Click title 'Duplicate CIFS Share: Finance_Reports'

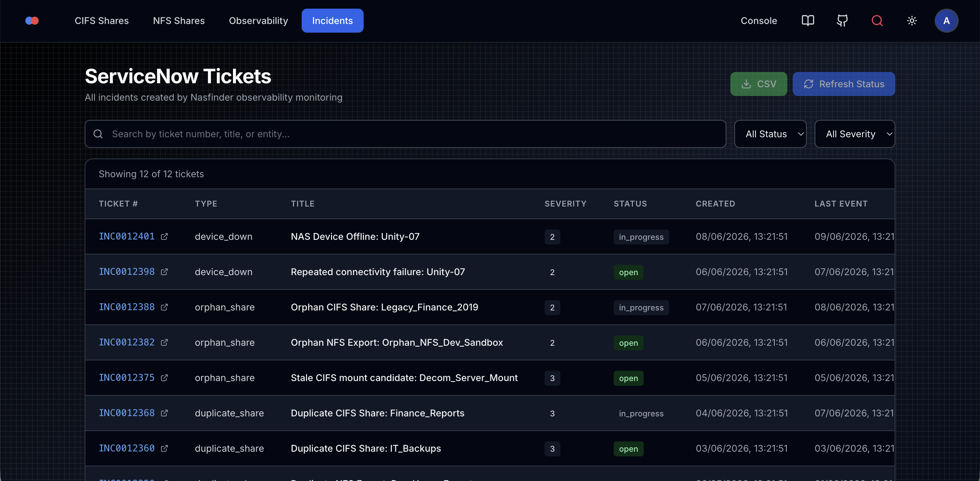coord(377,413)
